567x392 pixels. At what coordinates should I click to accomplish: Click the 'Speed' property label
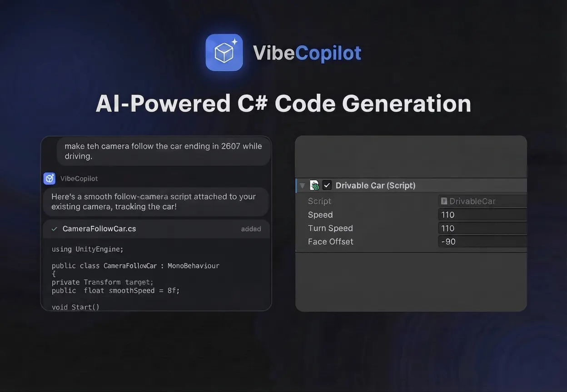coord(320,215)
